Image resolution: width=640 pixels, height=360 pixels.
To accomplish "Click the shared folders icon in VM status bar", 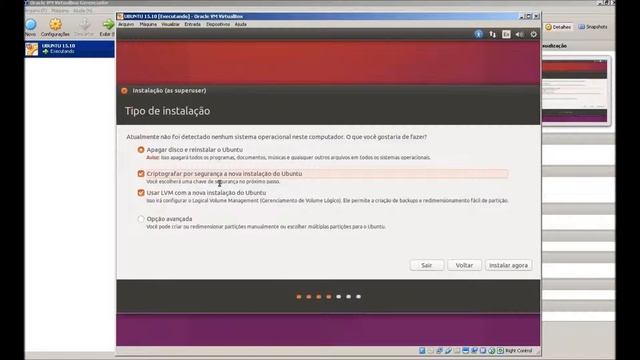I will [x=457, y=351].
